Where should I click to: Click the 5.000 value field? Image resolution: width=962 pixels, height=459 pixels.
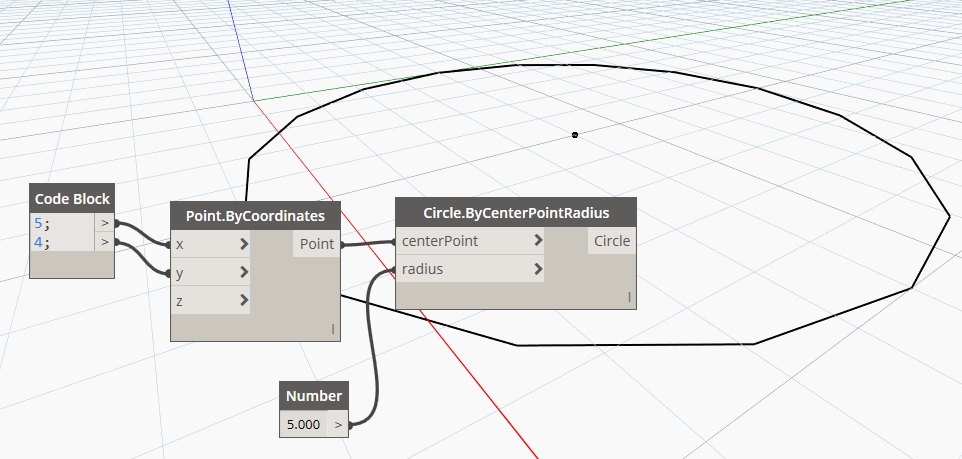click(305, 424)
